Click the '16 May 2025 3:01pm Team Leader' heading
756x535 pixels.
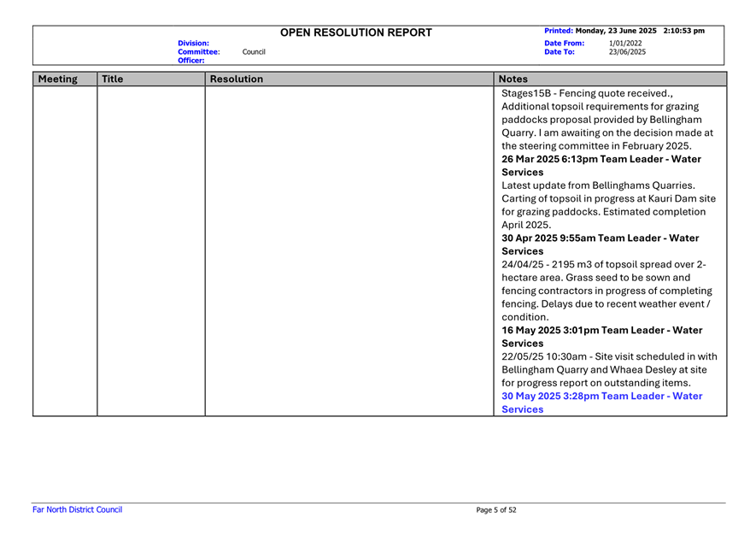[602, 337]
